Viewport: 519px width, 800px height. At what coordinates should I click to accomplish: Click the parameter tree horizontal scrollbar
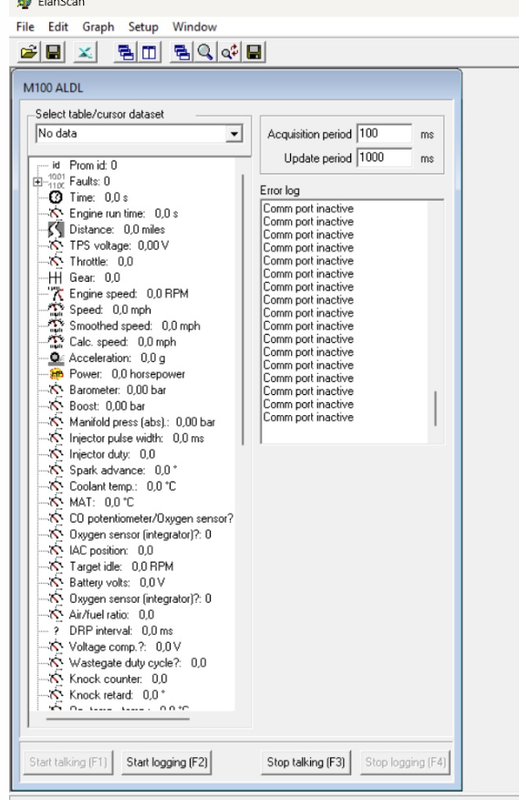(x=117, y=718)
